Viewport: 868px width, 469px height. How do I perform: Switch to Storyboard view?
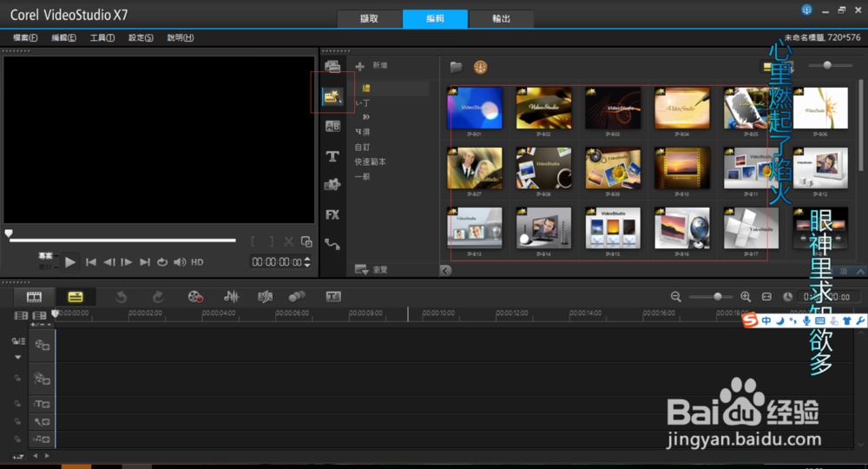(34, 297)
